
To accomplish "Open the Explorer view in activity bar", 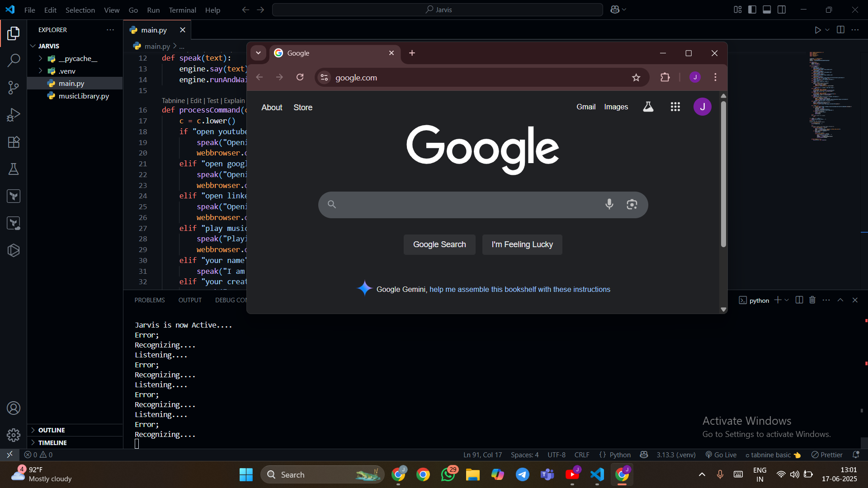I will point(14,33).
